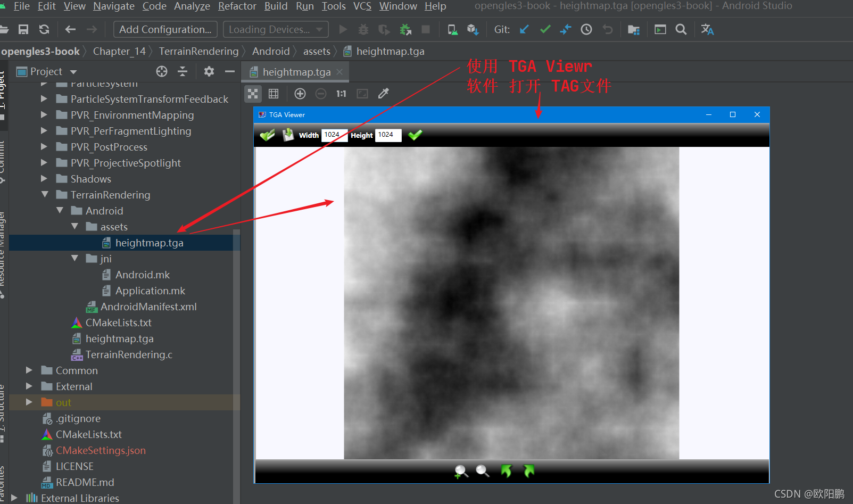Click Search Everywhere magnifier icon
The height and width of the screenshot is (504, 853).
(x=681, y=30)
